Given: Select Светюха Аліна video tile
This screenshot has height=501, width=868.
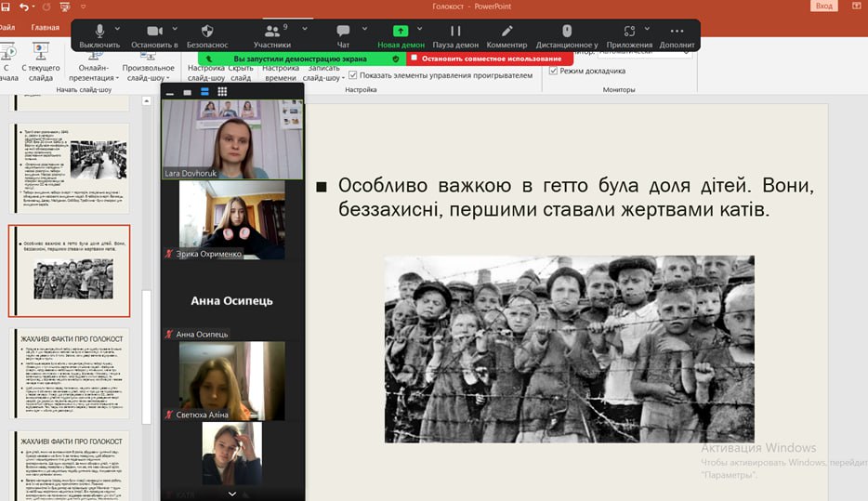Looking at the screenshot, I should tap(232, 381).
